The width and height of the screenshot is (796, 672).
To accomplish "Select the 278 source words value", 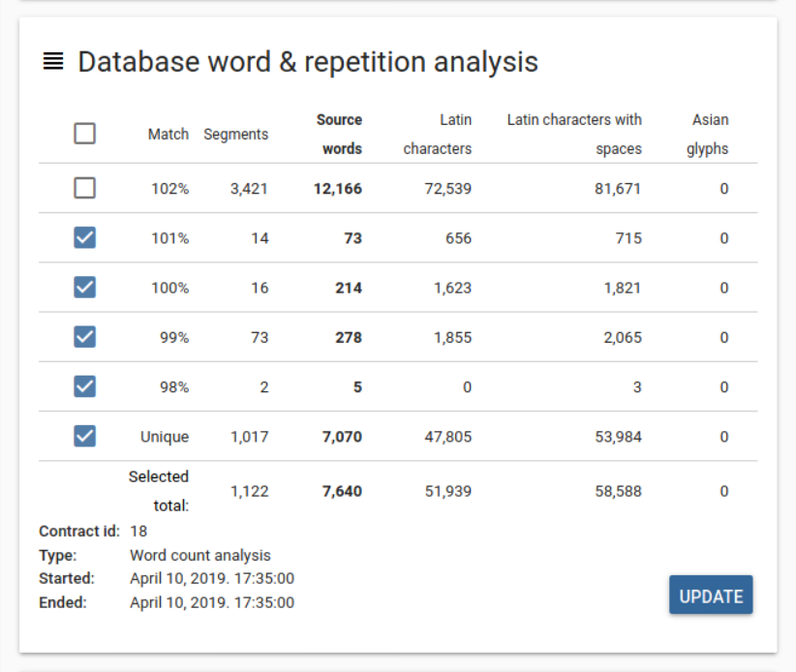I will (349, 338).
